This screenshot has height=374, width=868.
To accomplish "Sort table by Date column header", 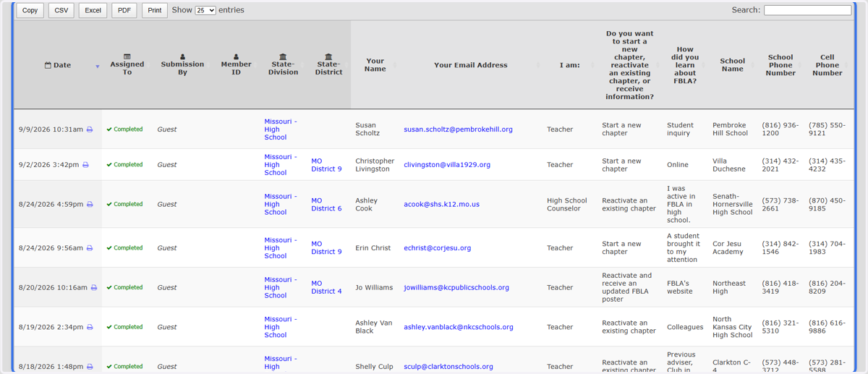I will click(58, 65).
